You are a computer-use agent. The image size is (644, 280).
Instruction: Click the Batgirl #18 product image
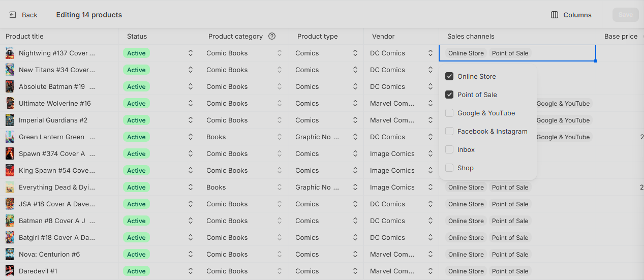(x=10, y=237)
